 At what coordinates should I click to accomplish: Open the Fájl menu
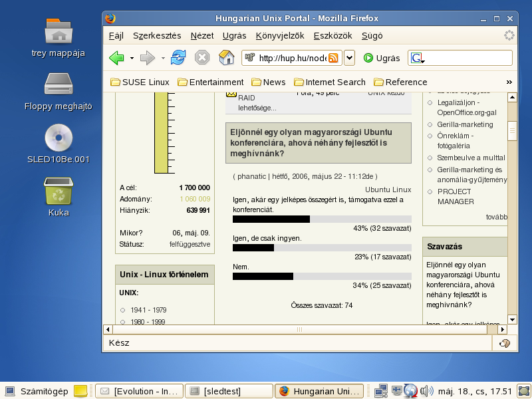[x=116, y=36]
